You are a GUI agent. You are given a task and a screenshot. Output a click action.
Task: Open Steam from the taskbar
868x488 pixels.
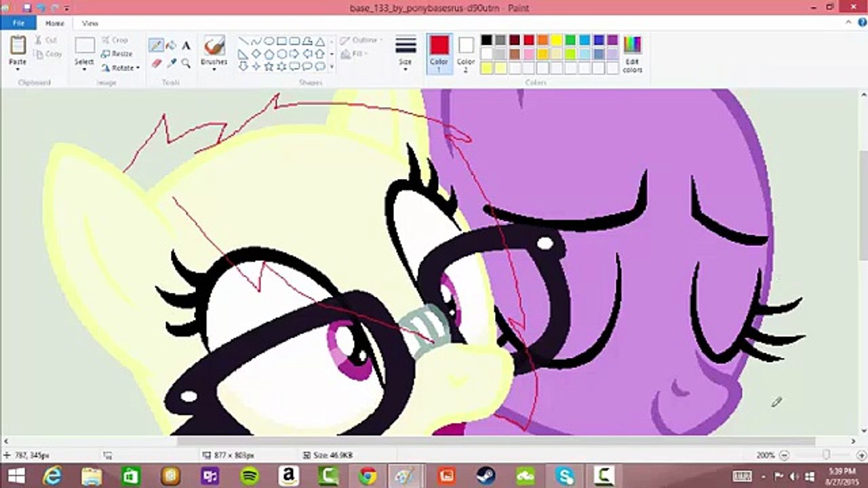486,476
